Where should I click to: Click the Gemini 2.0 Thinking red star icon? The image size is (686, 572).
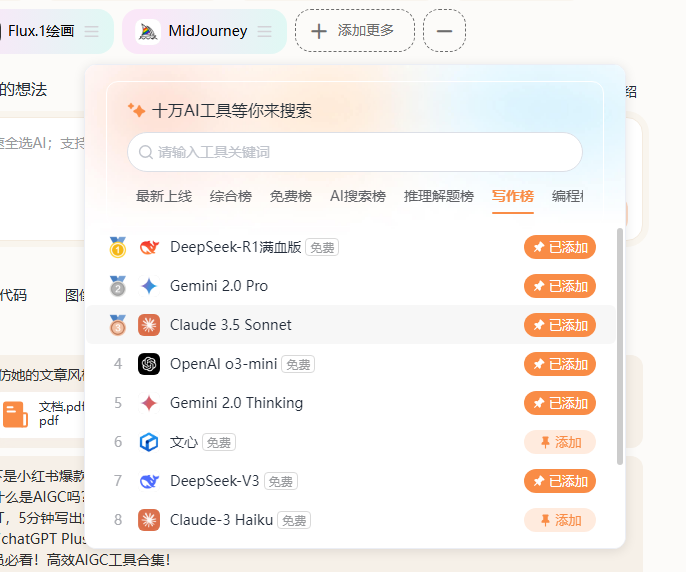[x=149, y=403]
